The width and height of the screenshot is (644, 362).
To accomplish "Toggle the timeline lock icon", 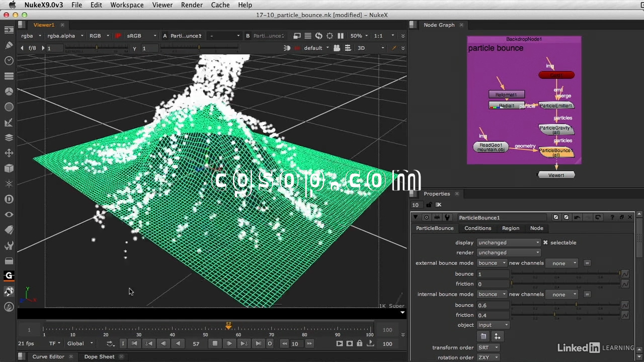I will (359, 343).
